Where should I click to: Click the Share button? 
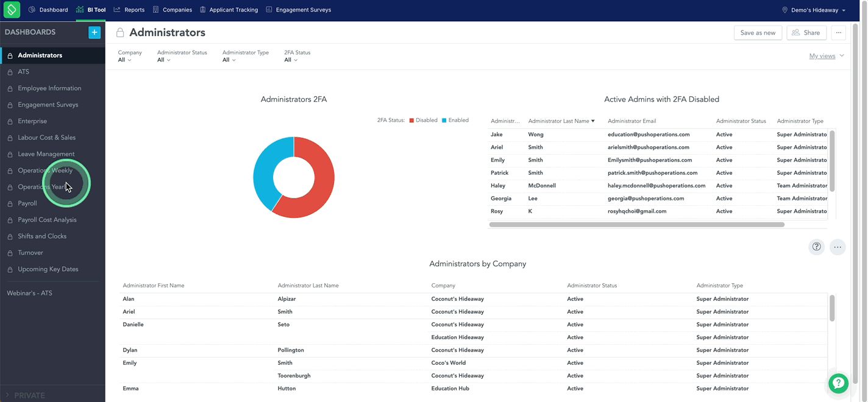click(x=806, y=33)
